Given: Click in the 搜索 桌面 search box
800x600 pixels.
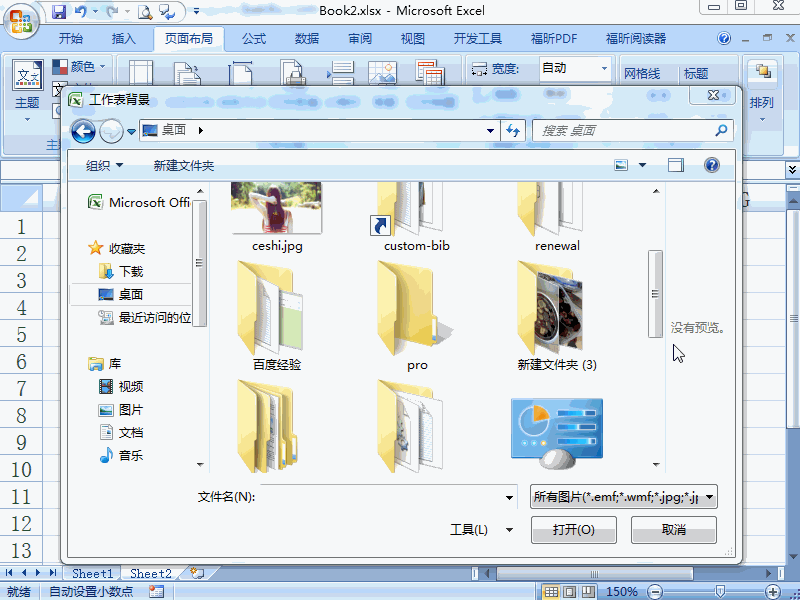Looking at the screenshot, I should (633, 131).
